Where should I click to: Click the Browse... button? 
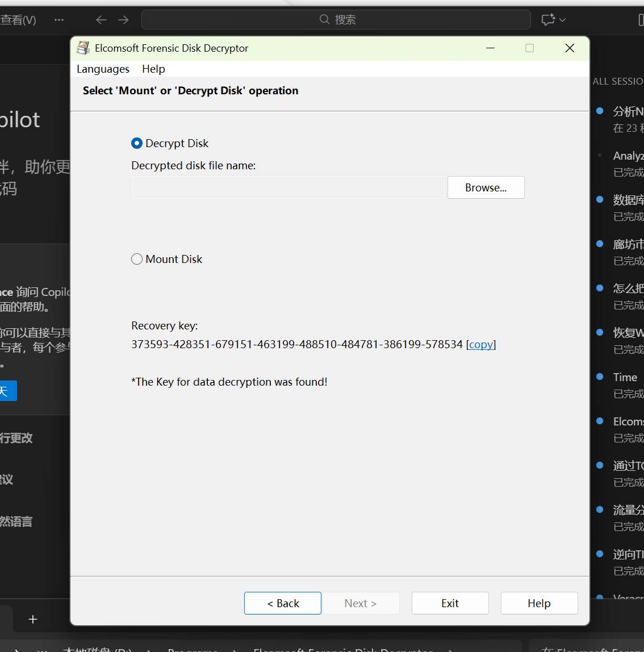486,187
